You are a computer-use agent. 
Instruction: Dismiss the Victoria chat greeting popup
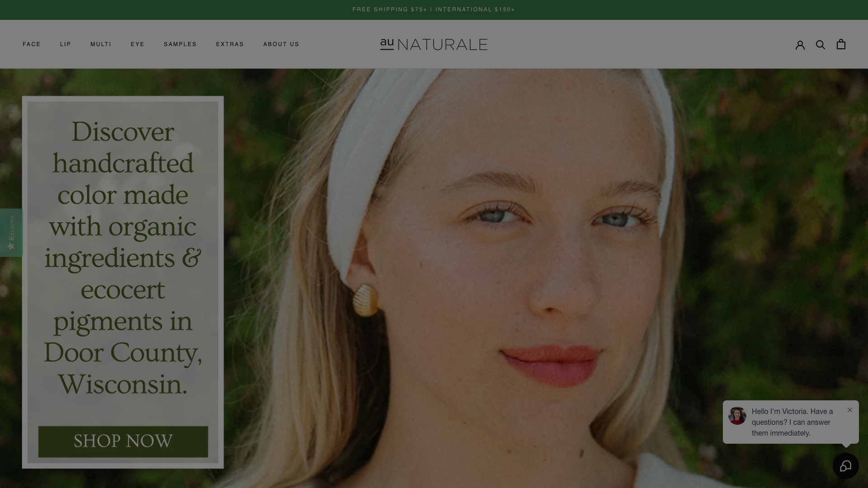tap(850, 410)
